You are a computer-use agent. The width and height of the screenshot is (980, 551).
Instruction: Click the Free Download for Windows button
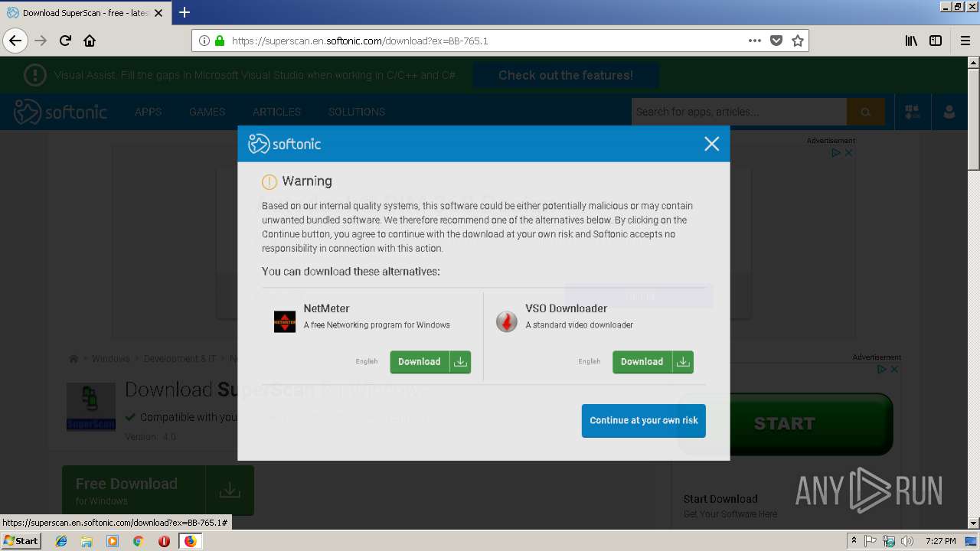pyautogui.click(x=158, y=491)
